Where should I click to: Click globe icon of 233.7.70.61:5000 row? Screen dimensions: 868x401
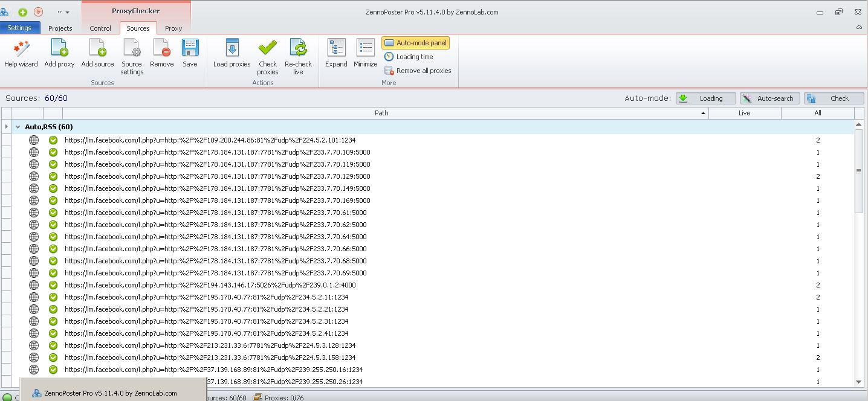point(34,213)
